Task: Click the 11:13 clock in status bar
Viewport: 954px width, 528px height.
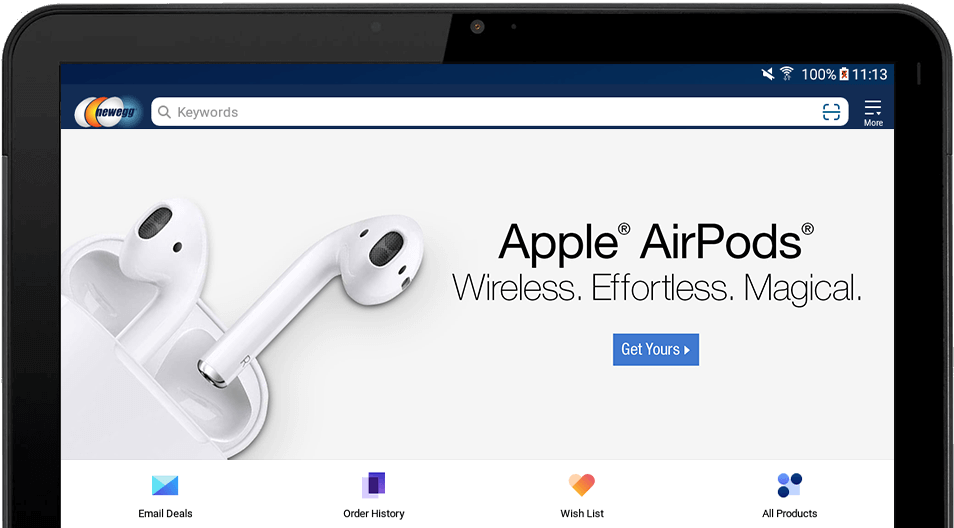Action: [x=869, y=74]
